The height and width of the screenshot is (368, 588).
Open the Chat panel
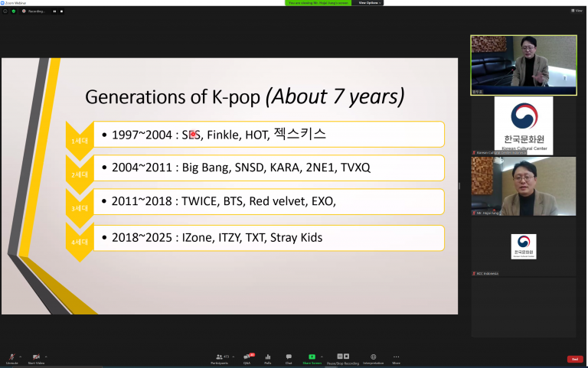[289, 357]
